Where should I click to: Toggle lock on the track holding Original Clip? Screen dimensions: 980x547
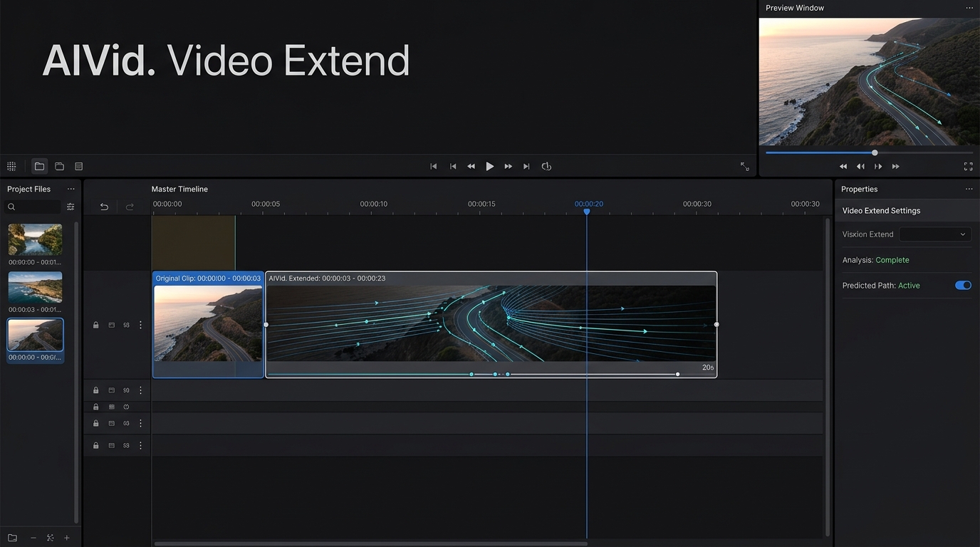pos(96,325)
